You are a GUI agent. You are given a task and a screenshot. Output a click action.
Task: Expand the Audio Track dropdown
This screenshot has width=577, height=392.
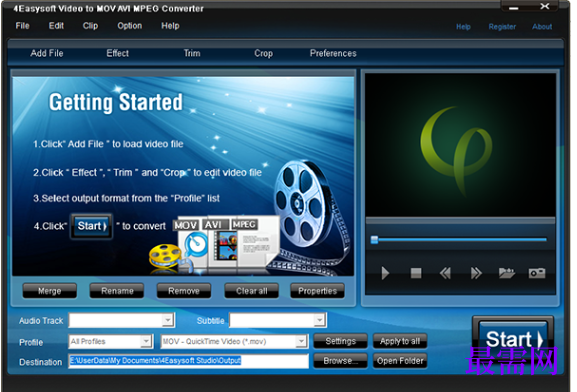click(x=168, y=320)
